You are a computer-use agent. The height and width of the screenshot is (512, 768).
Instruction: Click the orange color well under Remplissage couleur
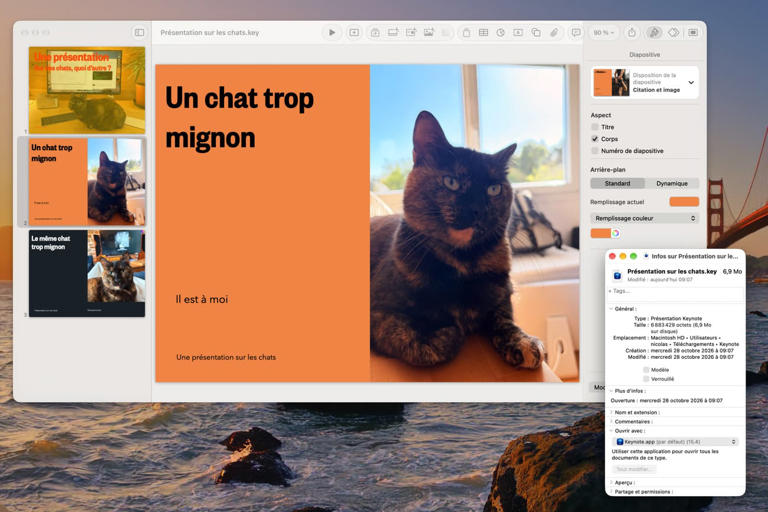(x=600, y=233)
